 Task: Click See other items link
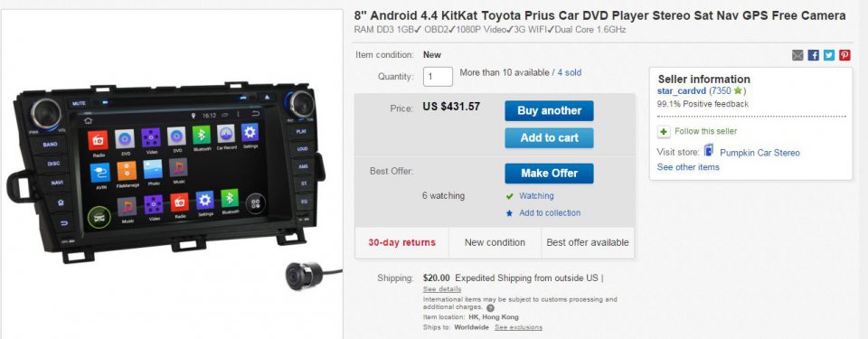[688, 167]
